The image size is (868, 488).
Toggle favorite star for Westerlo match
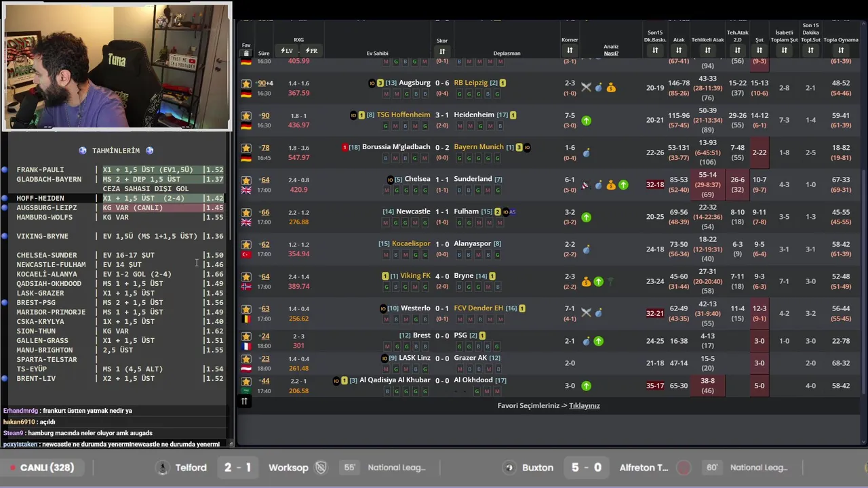click(246, 309)
